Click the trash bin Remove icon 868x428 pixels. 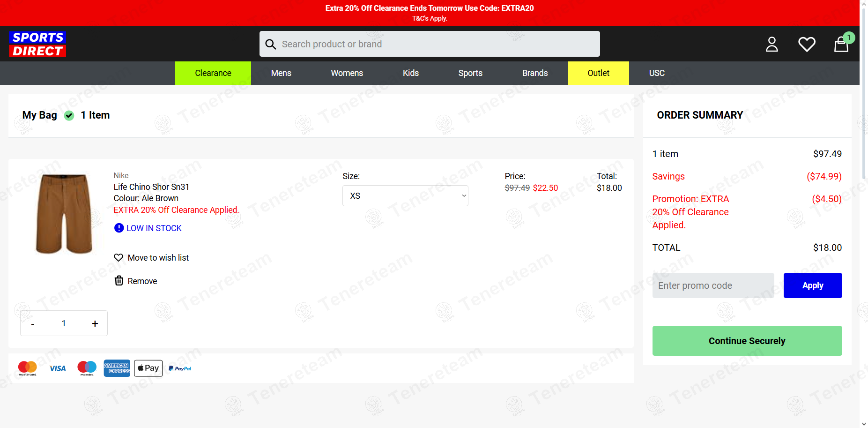coord(119,280)
